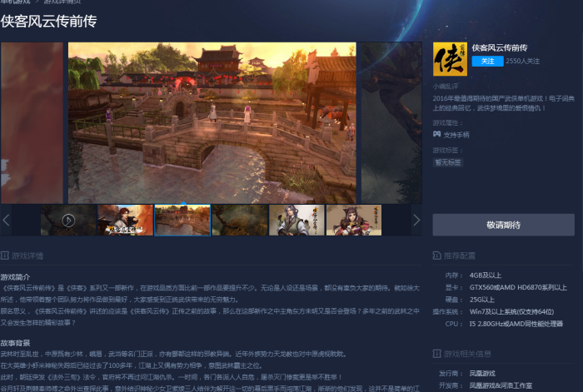Click the left partial preview image

click(x=32, y=122)
